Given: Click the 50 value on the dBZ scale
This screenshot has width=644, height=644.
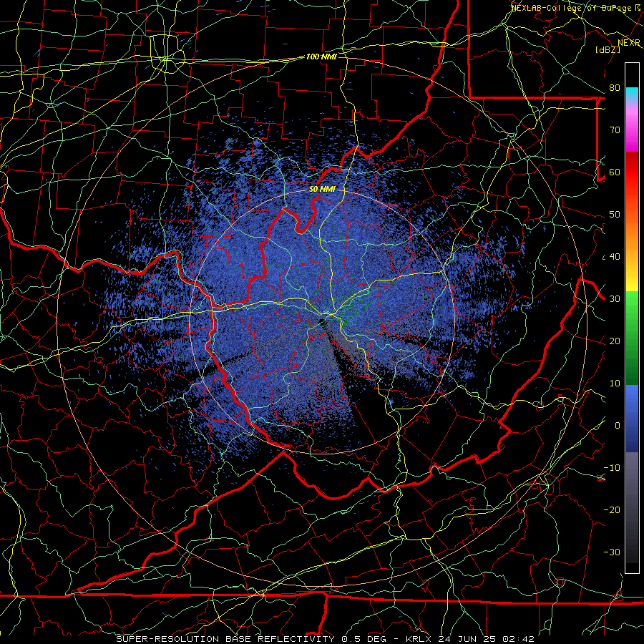Looking at the screenshot, I should click(615, 215).
